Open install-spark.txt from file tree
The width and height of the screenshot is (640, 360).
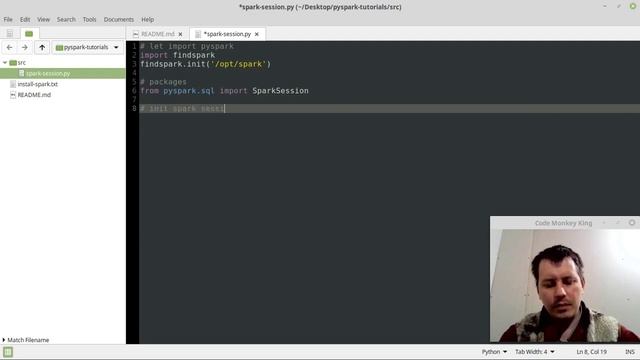coord(38,84)
